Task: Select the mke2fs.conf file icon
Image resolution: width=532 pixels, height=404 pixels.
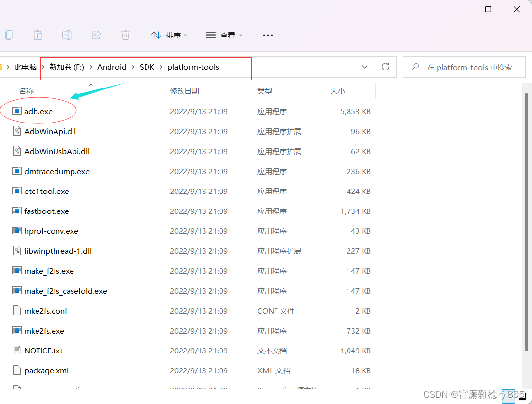Action: [17, 311]
